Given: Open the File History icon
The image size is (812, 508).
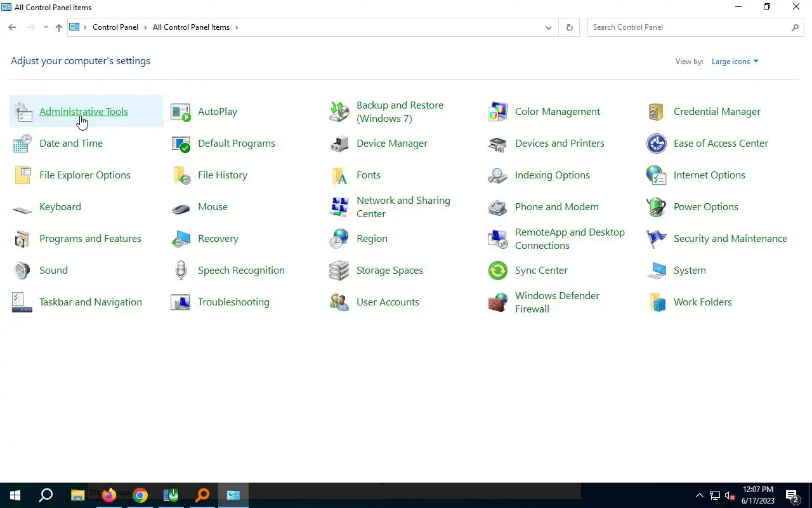Looking at the screenshot, I should (181, 175).
